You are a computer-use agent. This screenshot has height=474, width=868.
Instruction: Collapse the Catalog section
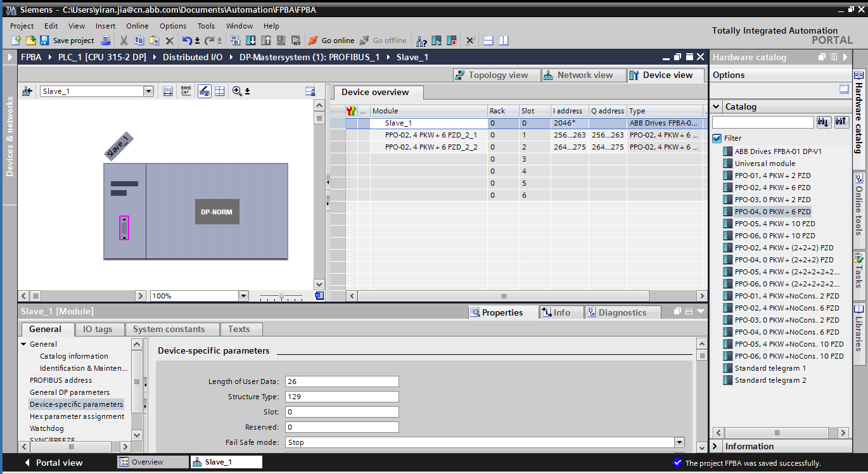pos(716,106)
